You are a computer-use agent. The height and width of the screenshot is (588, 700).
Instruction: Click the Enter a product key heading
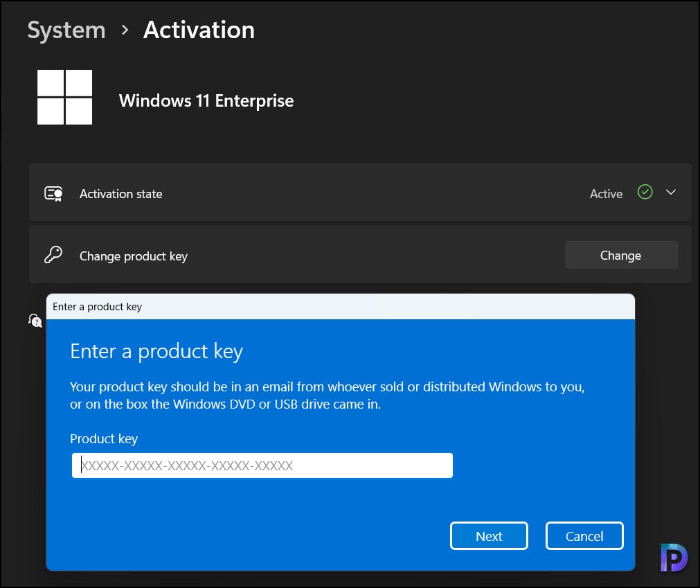pos(156,351)
